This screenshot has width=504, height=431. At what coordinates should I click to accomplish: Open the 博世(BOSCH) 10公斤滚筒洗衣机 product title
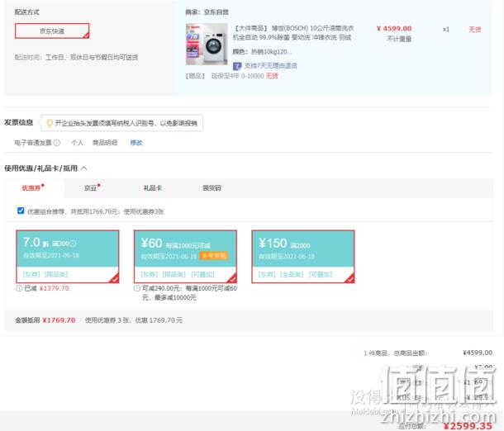292,33
